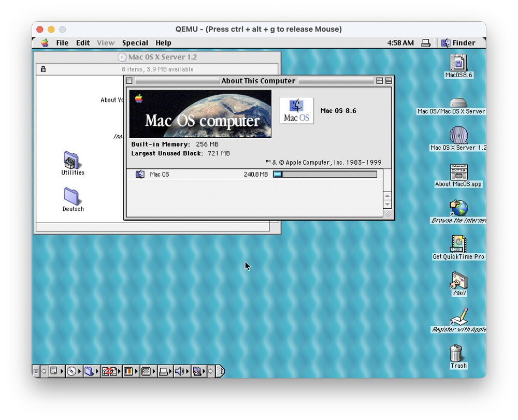518x420 pixels.
Task: Open the Edit menu
Action: (x=82, y=43)
